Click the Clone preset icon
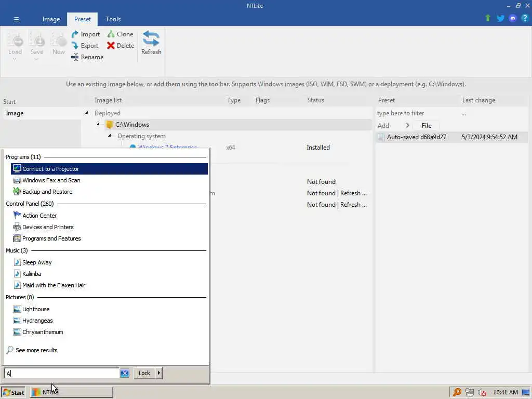532x399 pixels. [x=111, y=34]
